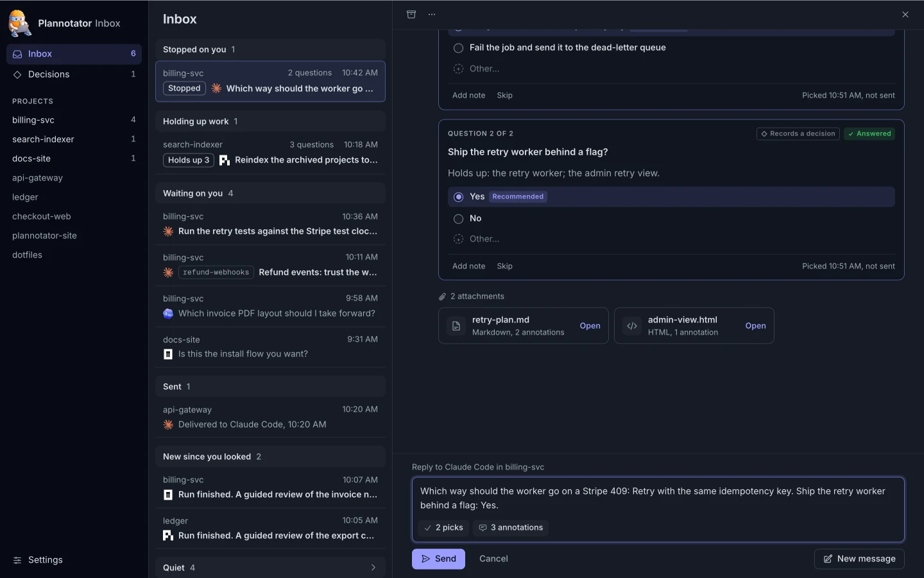Click the Claude icon on Delivered to Claude Code
Viewport: 924px width, 578px height.
pyautogui.click(x=168, y=425)
